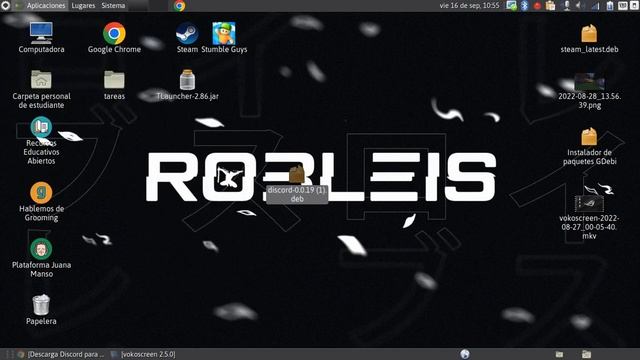This screenshot has height=360, width=640.
Task: Click the package update tray icon
Action: point(551,5)
